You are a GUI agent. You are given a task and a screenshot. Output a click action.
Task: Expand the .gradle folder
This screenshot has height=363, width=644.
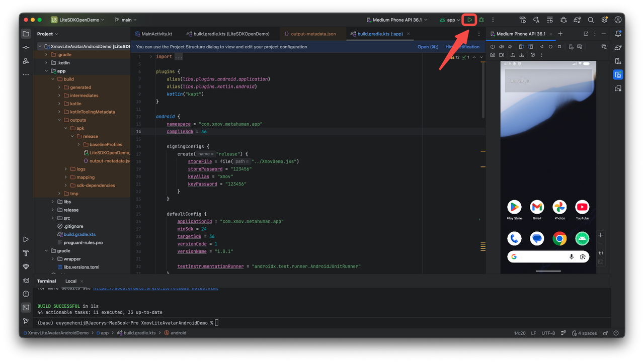46,55
